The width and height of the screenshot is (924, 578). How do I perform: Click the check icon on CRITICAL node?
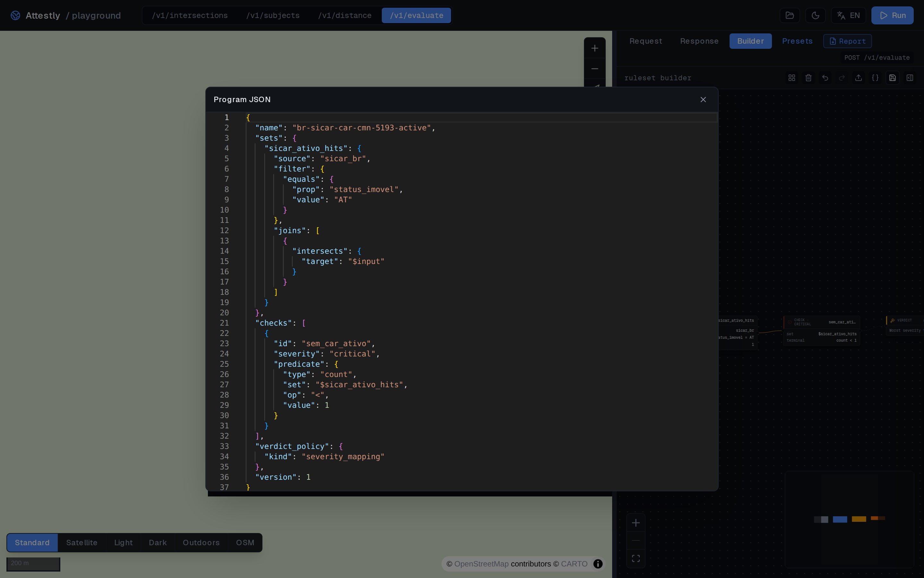[790, 322]
